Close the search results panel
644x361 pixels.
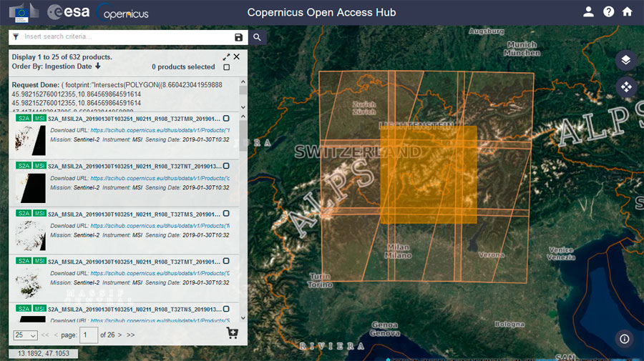(x=237, y=56)
